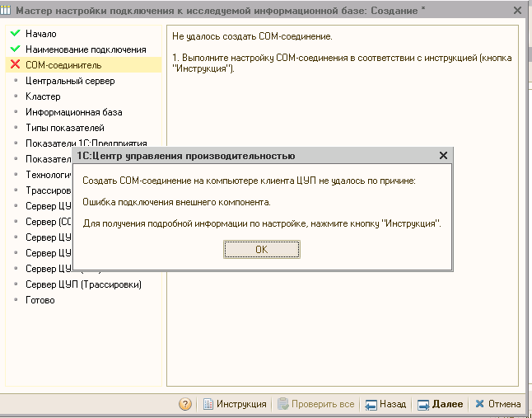The height and width of the screenshot is (418, 532).
Task: Select Центральный сервер step
Action: [83, 81]
